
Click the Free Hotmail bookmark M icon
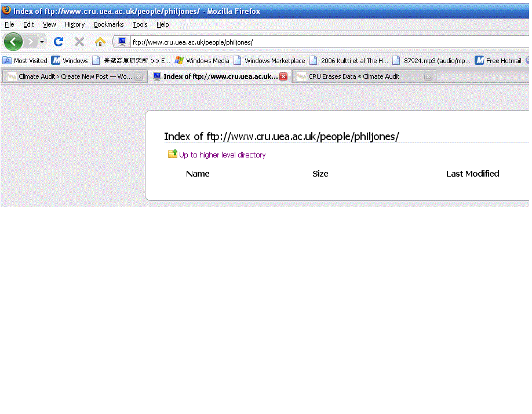pyautogui.click(x=479, y=60)
